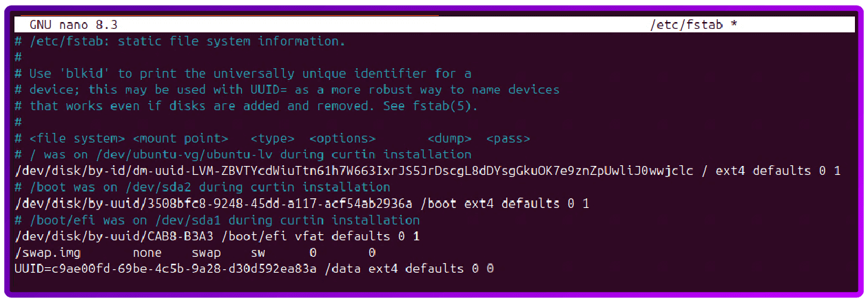The image size is (868, 303).
Task: Click the <dump> column header comment
Action: pyautogui.click(x=449, y=138)
